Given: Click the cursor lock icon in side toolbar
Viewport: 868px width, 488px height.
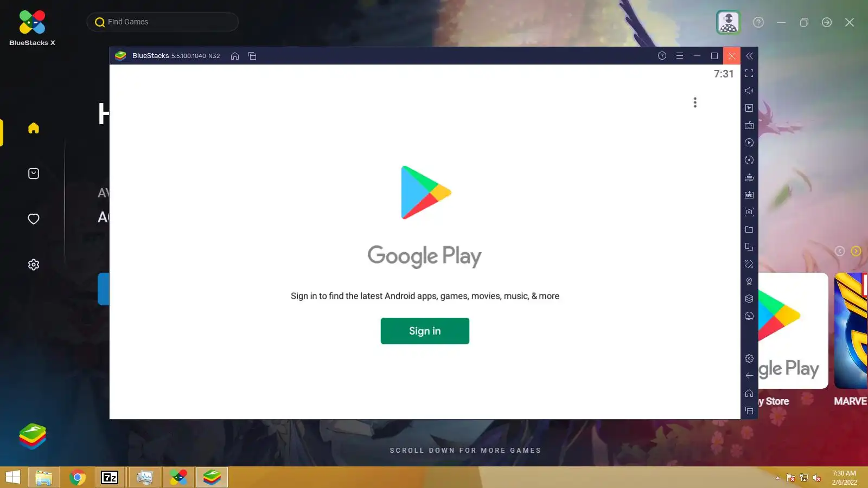Looking at the screenshot, I should [749, 108].
